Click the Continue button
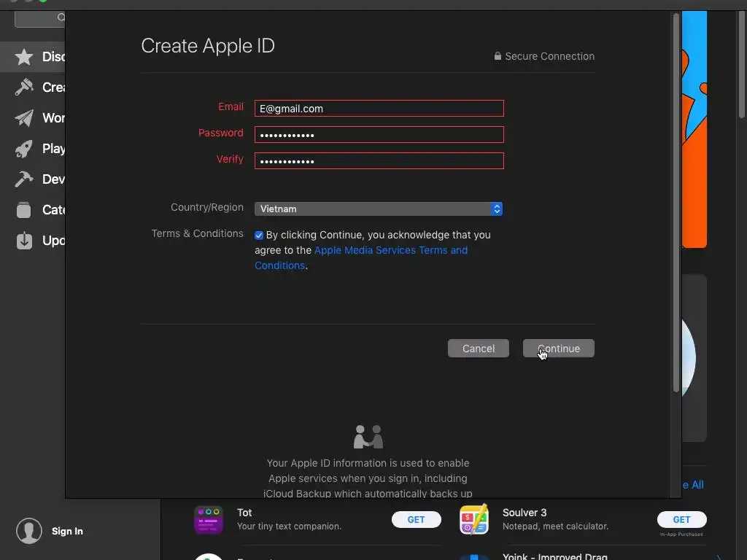The height and width of the screenshot is (560, 747). pos(558,349)
